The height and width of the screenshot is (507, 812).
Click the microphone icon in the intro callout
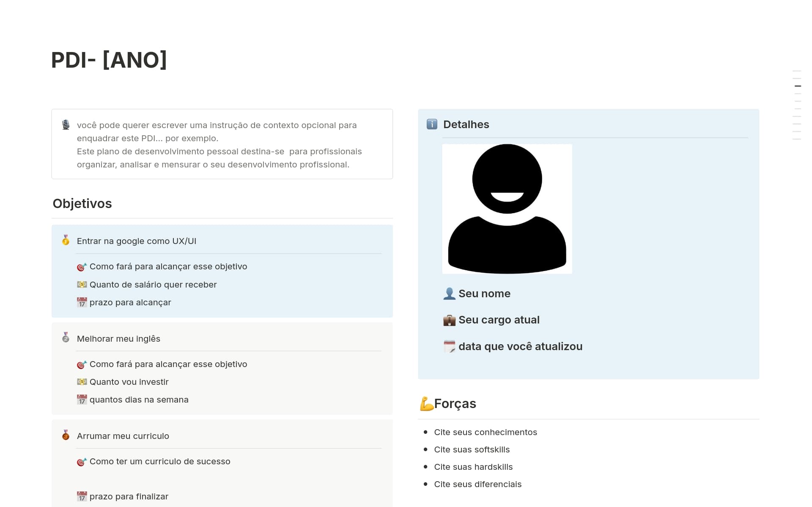click(66, 125)
